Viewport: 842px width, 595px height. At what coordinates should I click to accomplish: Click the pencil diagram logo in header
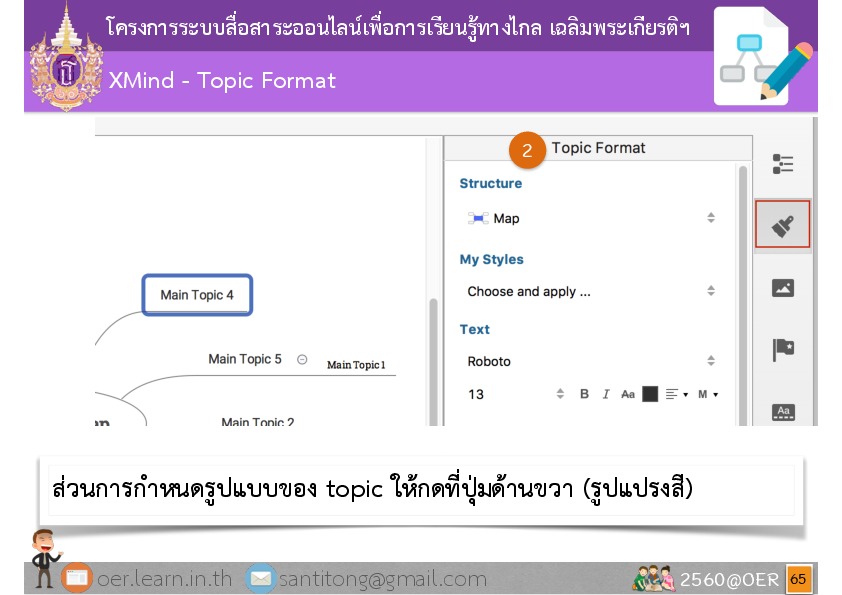(764, 57)
